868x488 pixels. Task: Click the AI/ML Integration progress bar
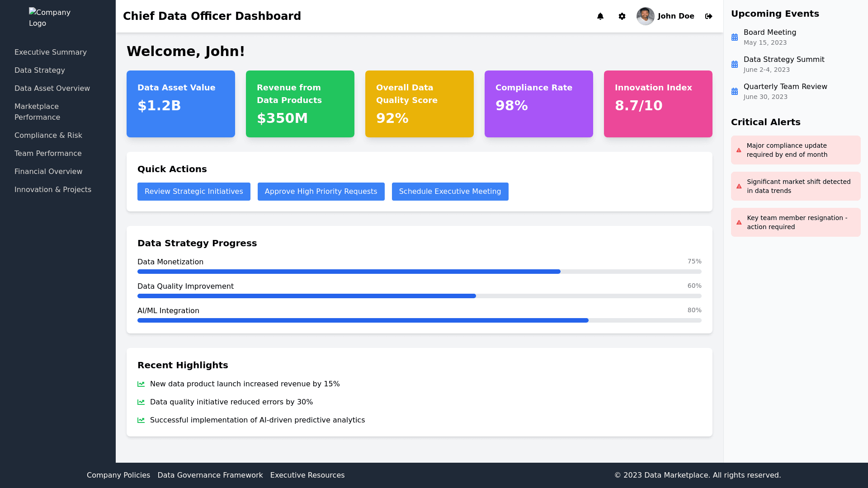pyautogui.click(x=419, y=320)
